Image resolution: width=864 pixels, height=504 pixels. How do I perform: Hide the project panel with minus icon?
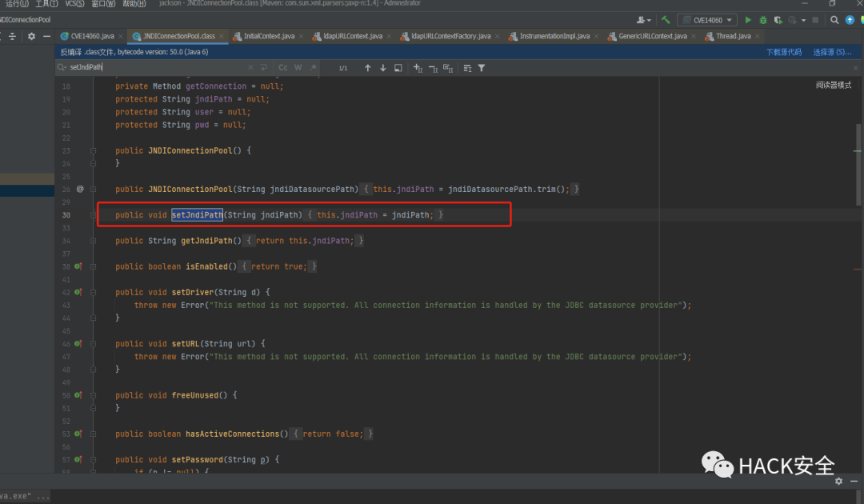[x=47, y=36]
